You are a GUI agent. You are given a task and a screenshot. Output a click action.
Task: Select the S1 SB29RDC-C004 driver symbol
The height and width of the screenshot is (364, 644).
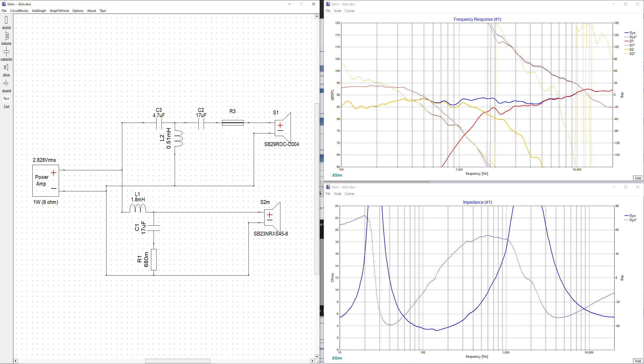(x=283, y=128)
